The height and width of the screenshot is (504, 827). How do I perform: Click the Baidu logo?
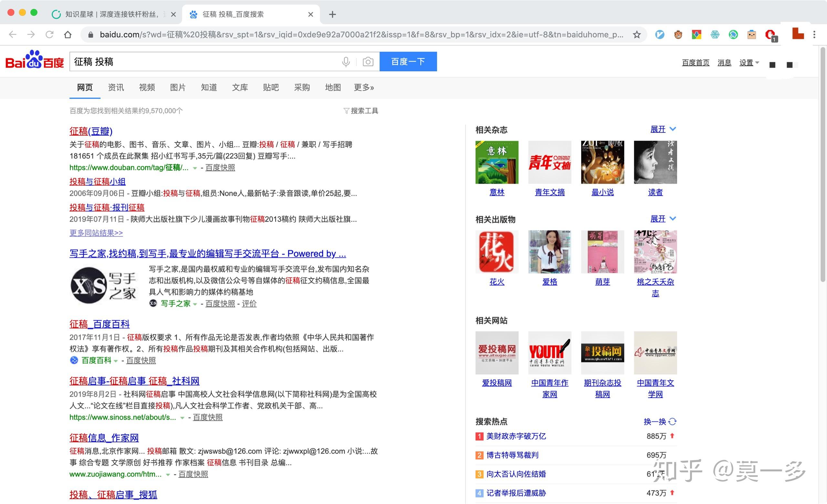click(35, 60)
